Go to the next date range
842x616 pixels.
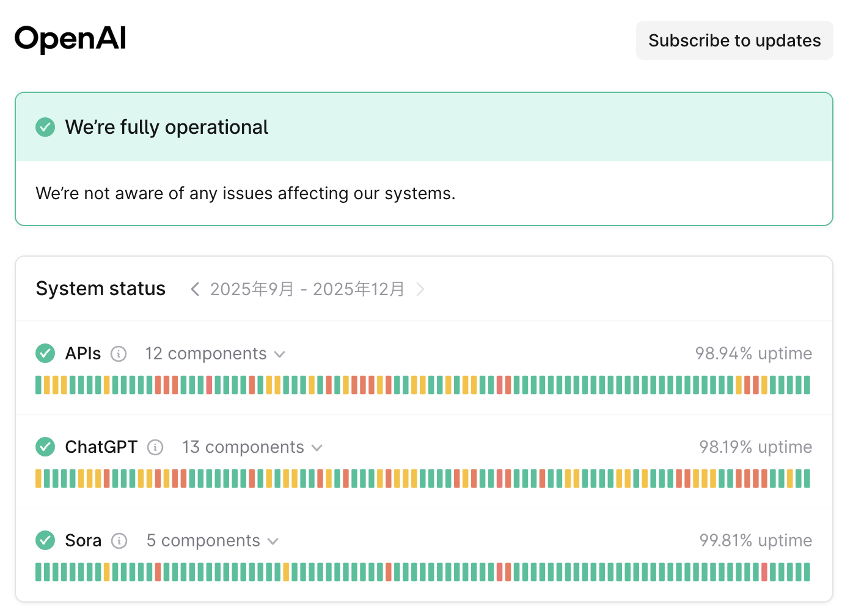point(420,289)
